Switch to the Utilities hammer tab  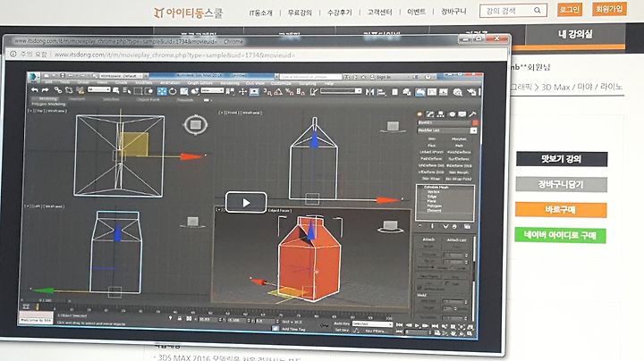[x=472, y=114]
